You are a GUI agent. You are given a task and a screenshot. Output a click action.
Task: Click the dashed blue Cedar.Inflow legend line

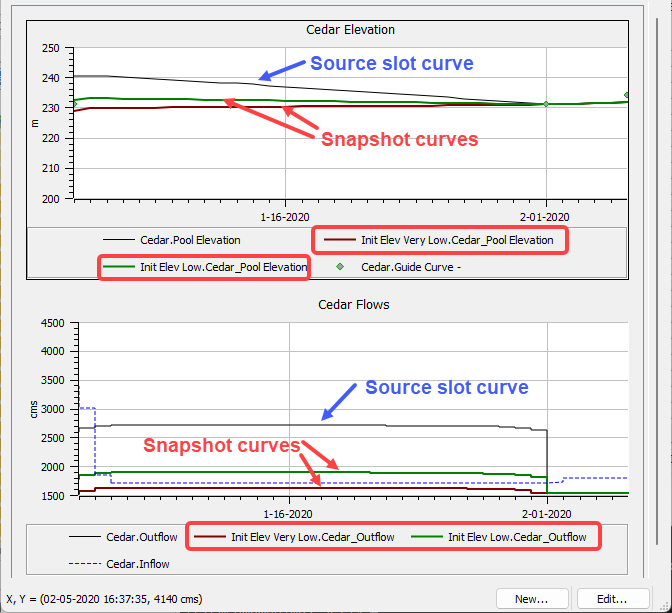(x=84, y=564)
